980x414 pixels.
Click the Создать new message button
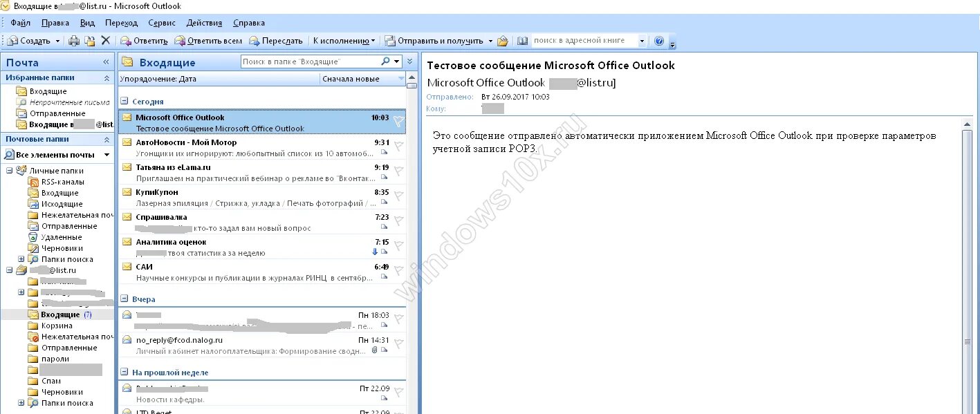(x=28, y=41)
